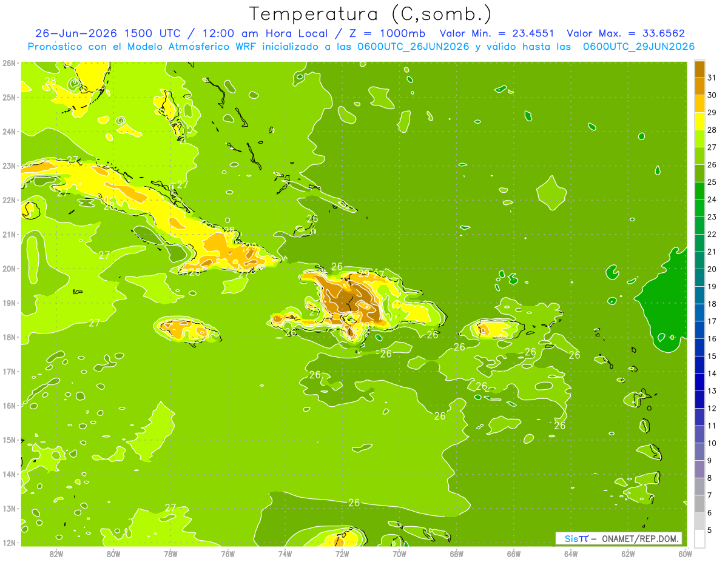Click the legend color band between 29 and 30
Image resolution: width=728 pixels, height=562 pixels.
click(699, 103)
